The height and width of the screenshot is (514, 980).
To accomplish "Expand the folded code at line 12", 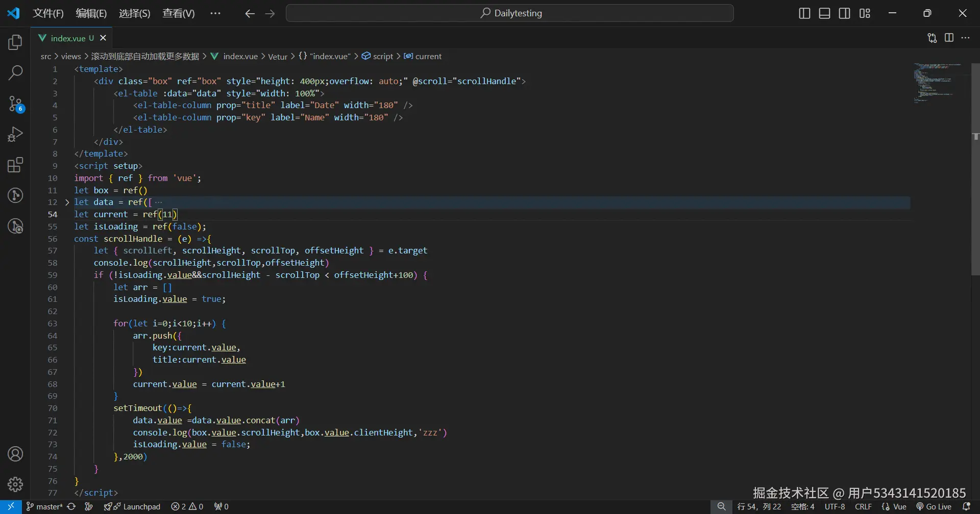I will coord(67,202).
